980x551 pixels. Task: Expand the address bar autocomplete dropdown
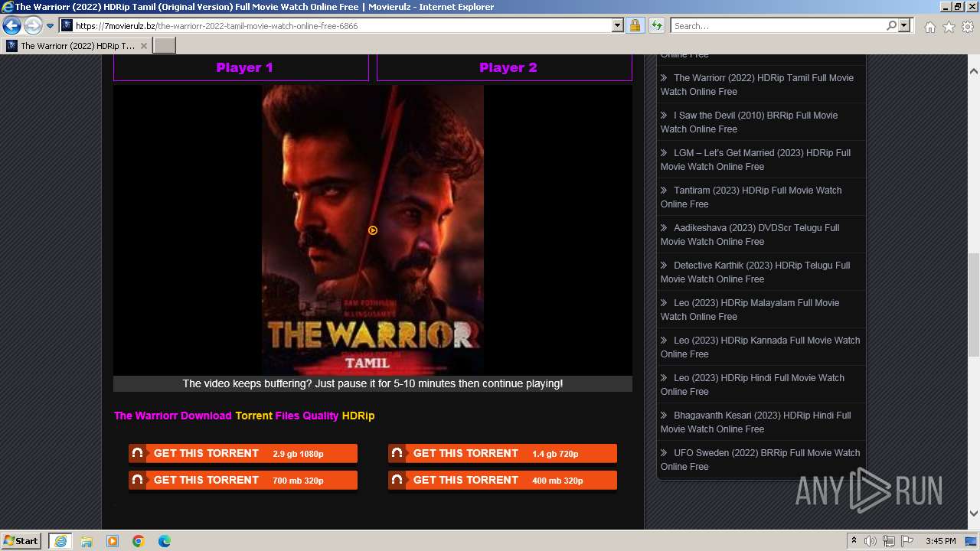[618, 25]
